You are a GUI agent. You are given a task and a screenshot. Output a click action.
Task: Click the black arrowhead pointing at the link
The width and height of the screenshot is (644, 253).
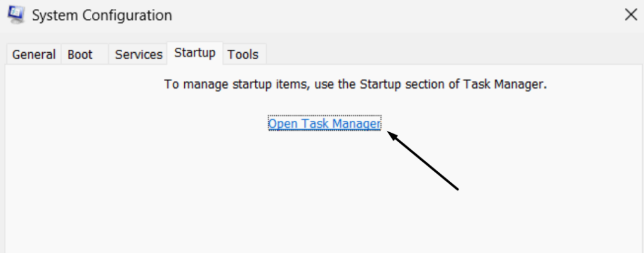(x=391, y=135)
